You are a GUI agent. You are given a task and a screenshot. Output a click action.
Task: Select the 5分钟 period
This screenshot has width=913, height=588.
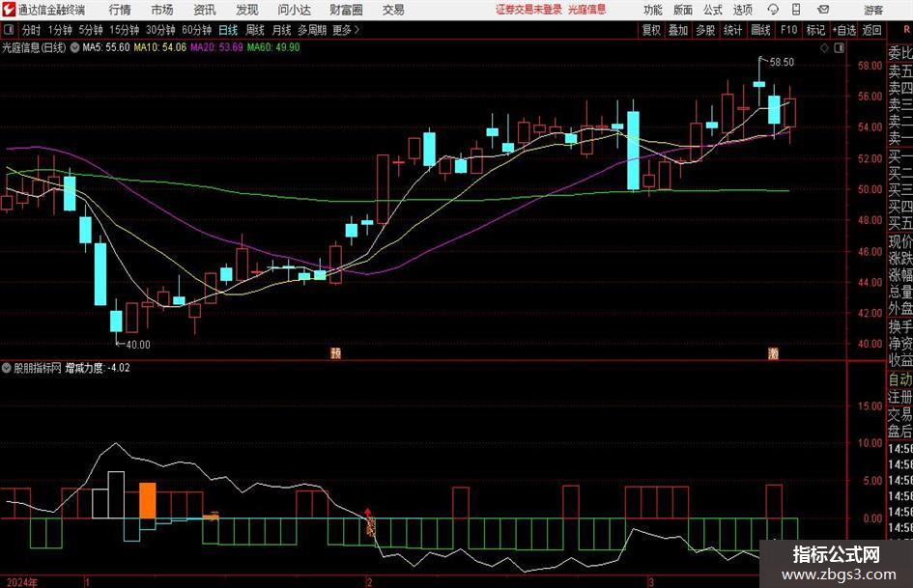tap(91, 30)
